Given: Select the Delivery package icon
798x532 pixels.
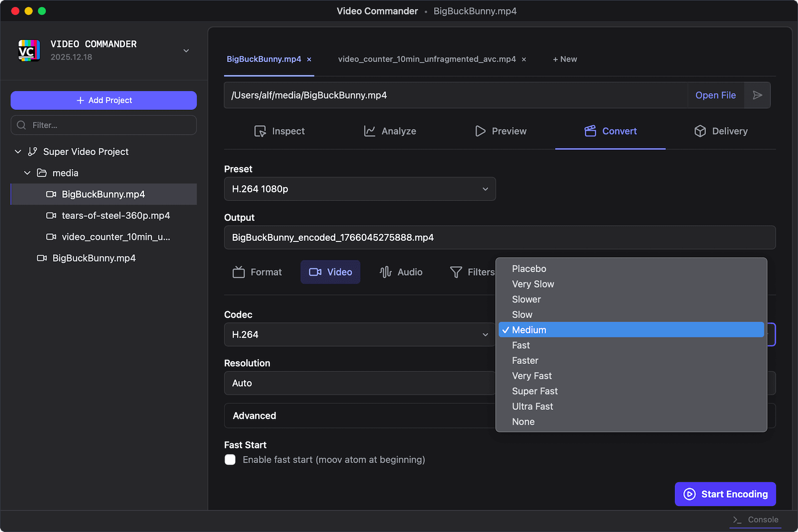Looking at the screenshot, I should pos(700,131).
